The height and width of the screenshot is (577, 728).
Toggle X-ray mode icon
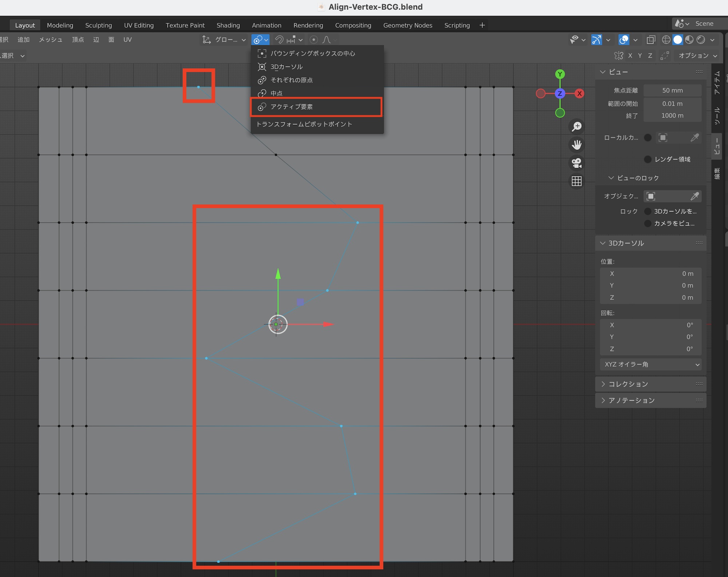point(651,40)
